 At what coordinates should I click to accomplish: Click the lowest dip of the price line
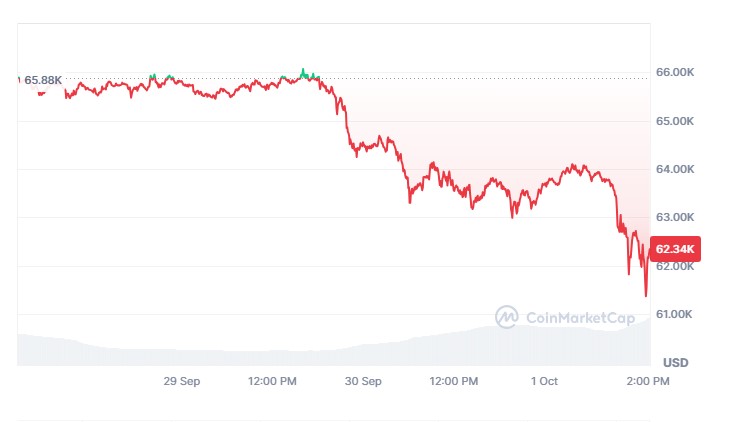[x=646, y=295]
